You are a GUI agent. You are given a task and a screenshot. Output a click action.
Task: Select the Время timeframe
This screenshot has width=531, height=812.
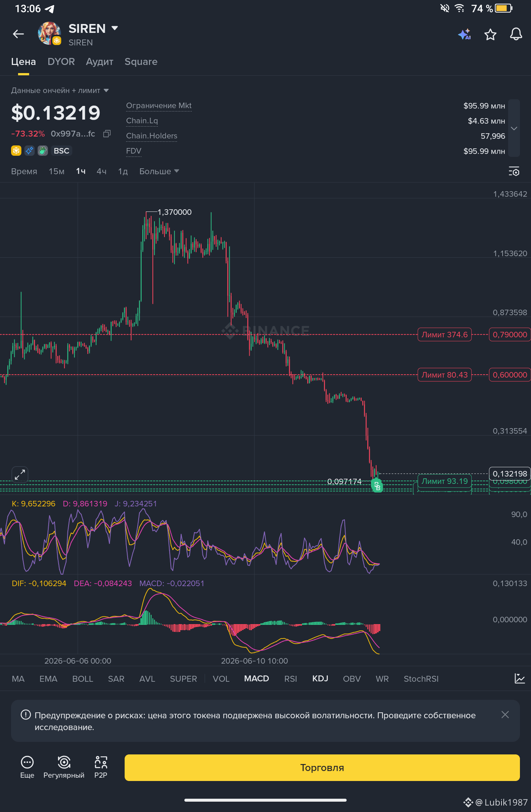[x=24, y=171]
